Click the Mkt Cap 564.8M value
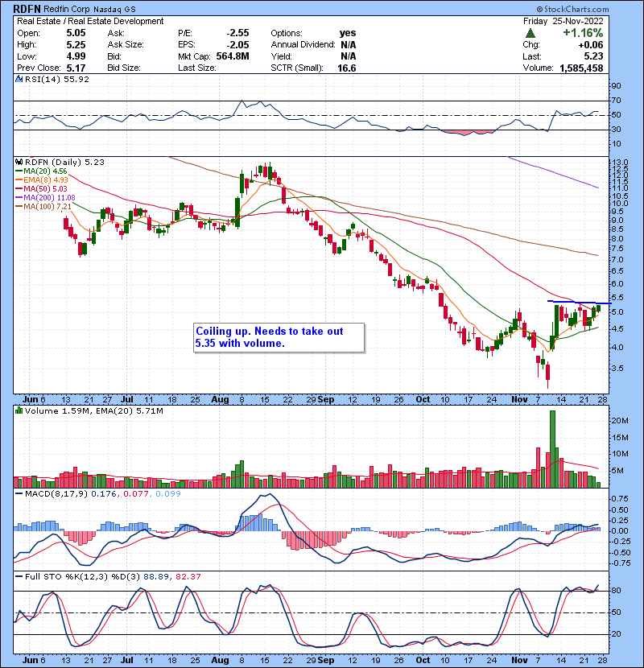Viewport: 644px width, 668px height. [x=233, y=56]
